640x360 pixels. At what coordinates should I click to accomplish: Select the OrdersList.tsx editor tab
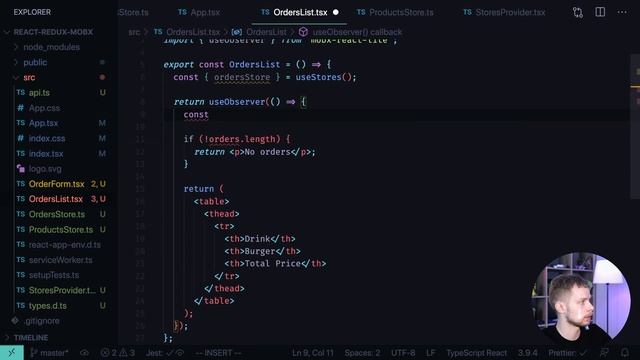pos(300,12)
